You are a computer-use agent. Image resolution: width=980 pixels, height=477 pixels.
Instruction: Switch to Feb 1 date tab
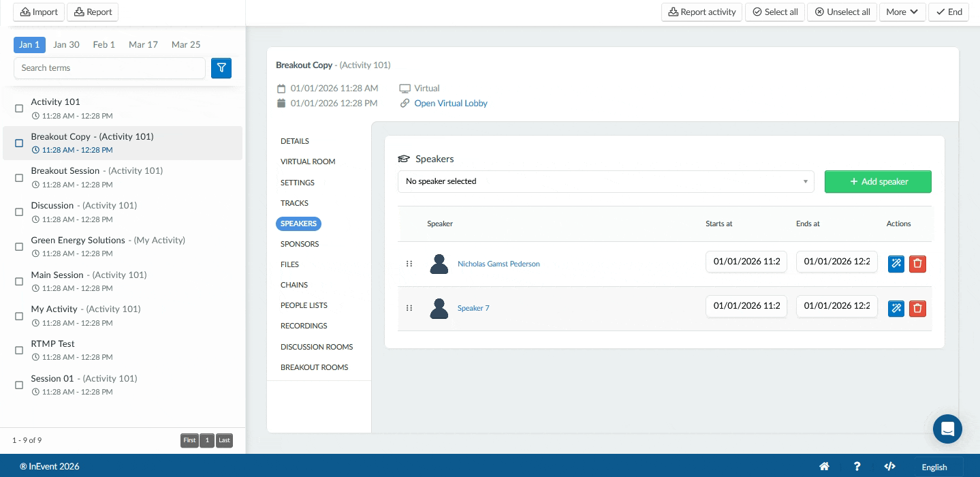104,44
